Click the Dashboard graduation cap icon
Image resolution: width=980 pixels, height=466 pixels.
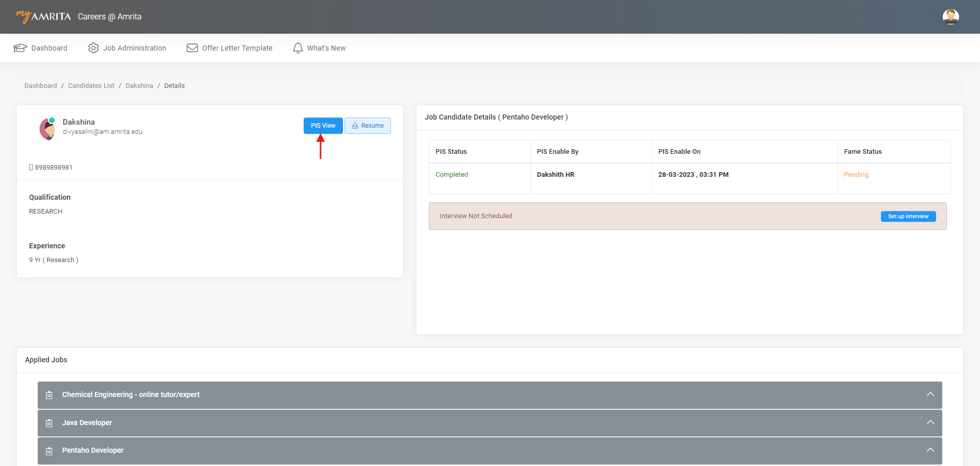20,48
